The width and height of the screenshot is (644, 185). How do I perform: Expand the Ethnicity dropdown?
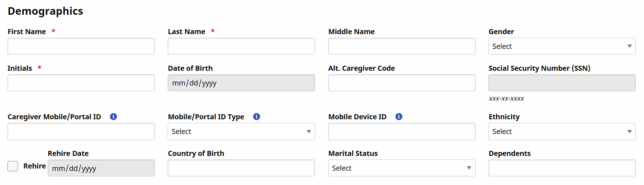pyautogui.click(x=562, y=131)
